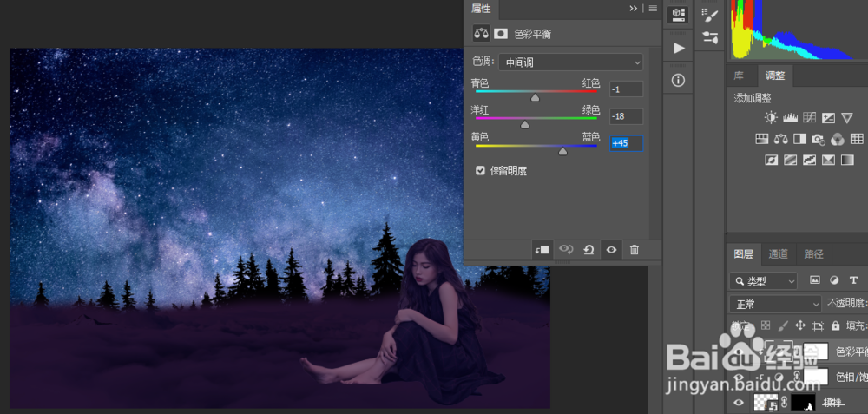This screenshot has height=414, width=868.
Task: Lock artboard nesting crop icon
Action: pos(818,325)
